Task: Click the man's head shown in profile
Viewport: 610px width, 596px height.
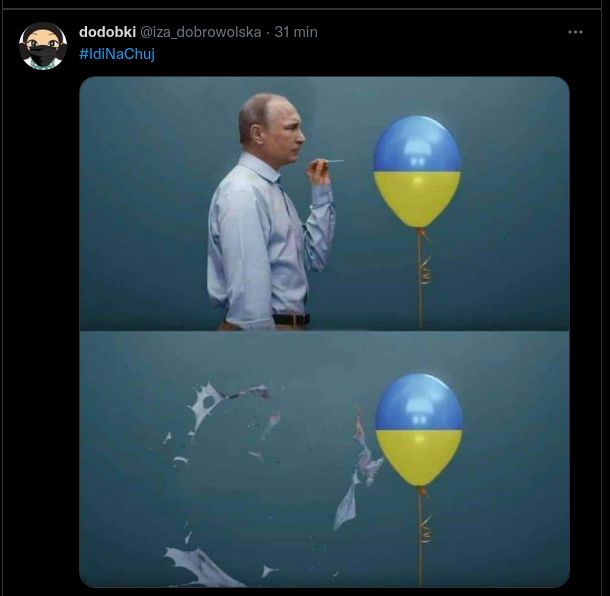Action: pyautogui.click(x=271, y=126)
